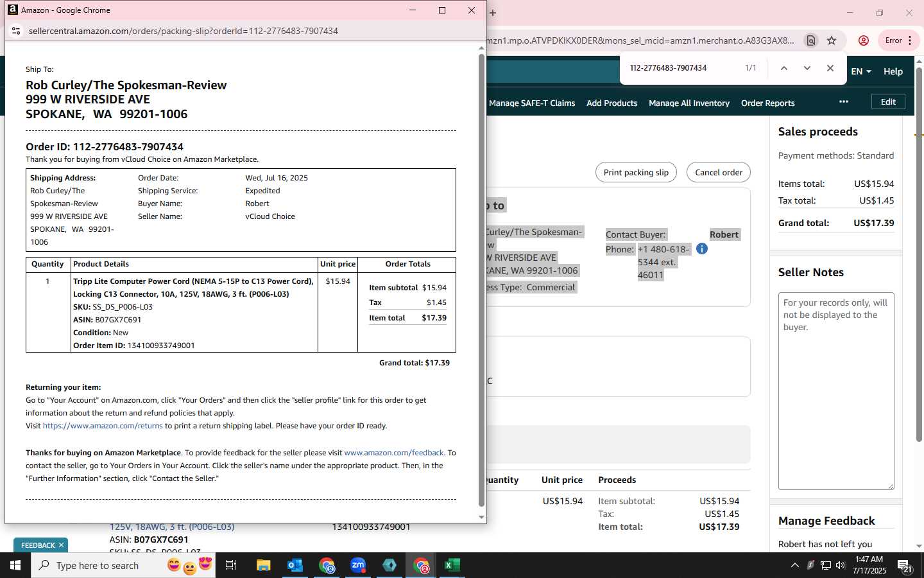The image size is (924, 578).
Task: Click into the Seller Notes text area
Action: pyautogui.click(x=836, y=391)
